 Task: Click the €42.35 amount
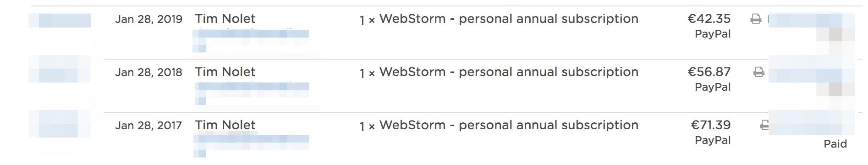(709, 19)
